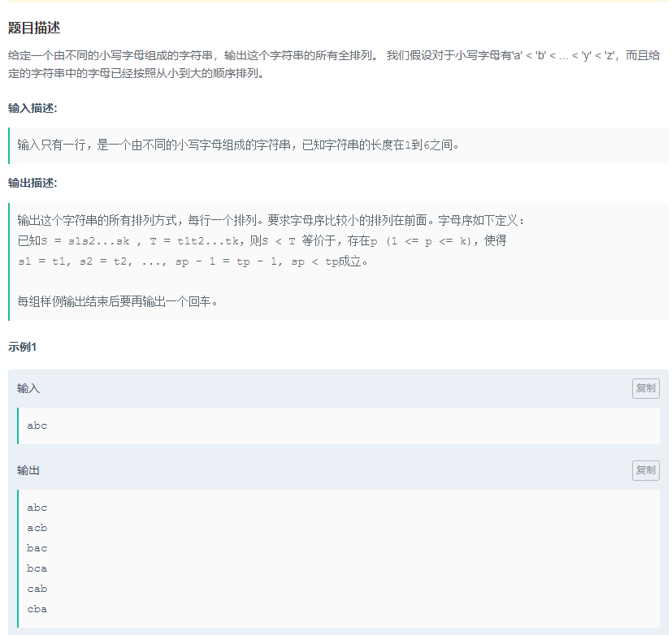Screen dimensions: 672x635
Task: Click the line starting s1 = t1, s2 = t2
Action: pyautogui.click(x=193, y=261)
